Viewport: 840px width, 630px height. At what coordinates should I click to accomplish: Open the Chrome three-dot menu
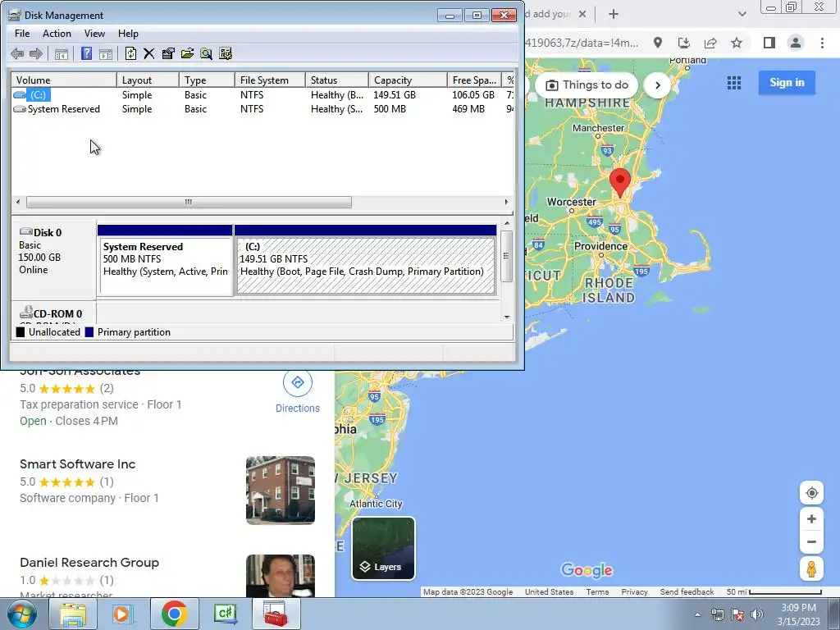[x=822, y=43]
